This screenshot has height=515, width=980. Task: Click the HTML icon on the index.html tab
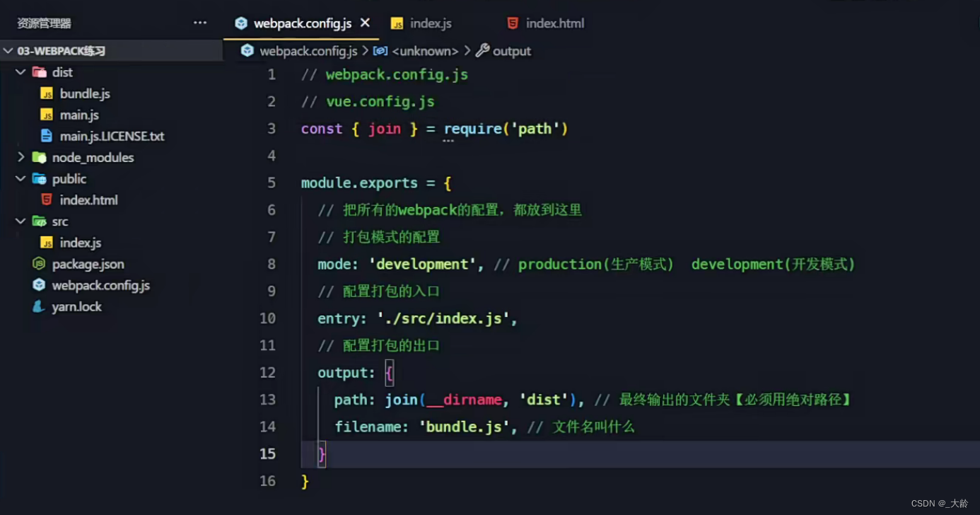[x=512, y=23]
